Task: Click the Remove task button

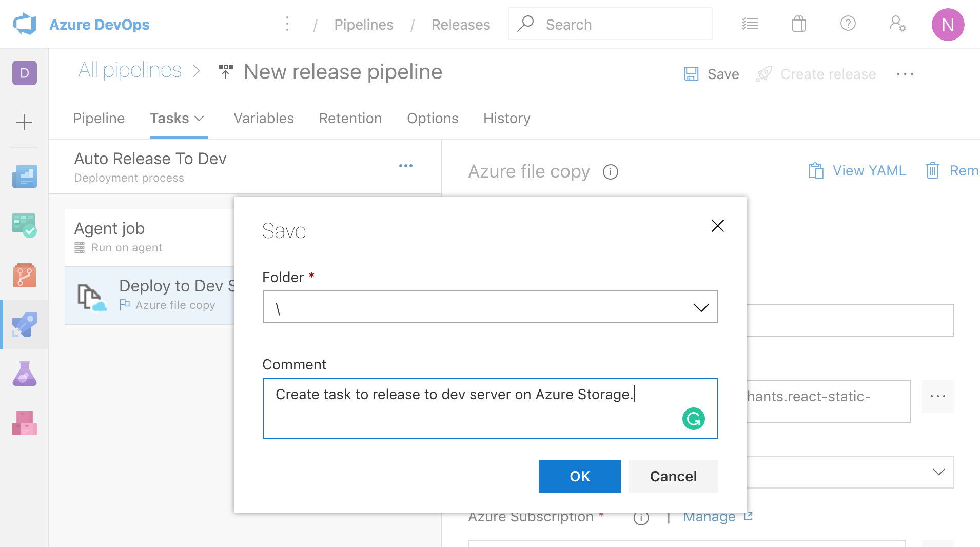Action: 952,171
